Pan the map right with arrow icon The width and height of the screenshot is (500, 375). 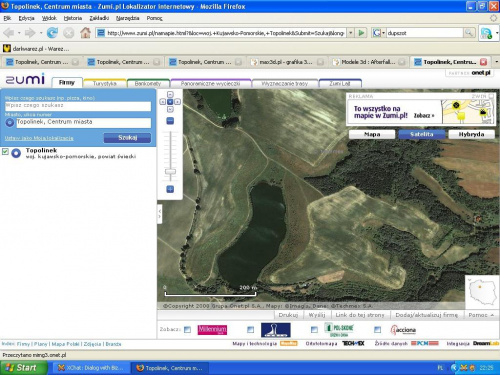click(x=177, y=102)
